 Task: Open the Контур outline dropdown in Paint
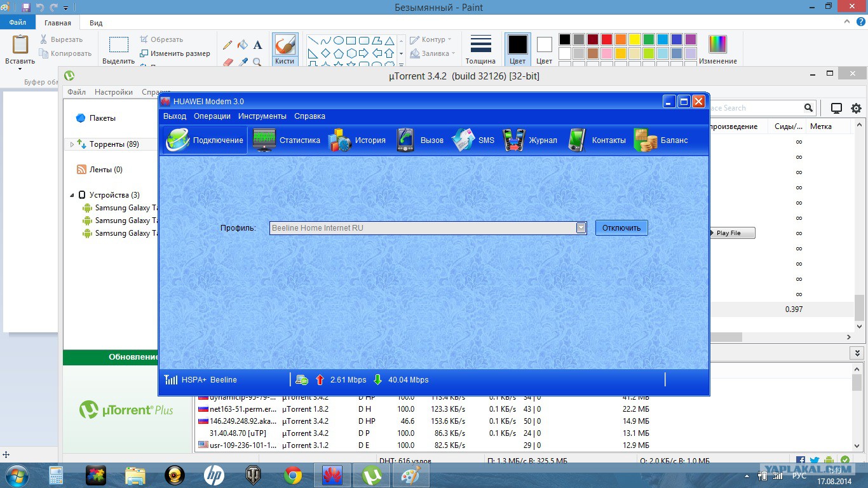[431, 39]
